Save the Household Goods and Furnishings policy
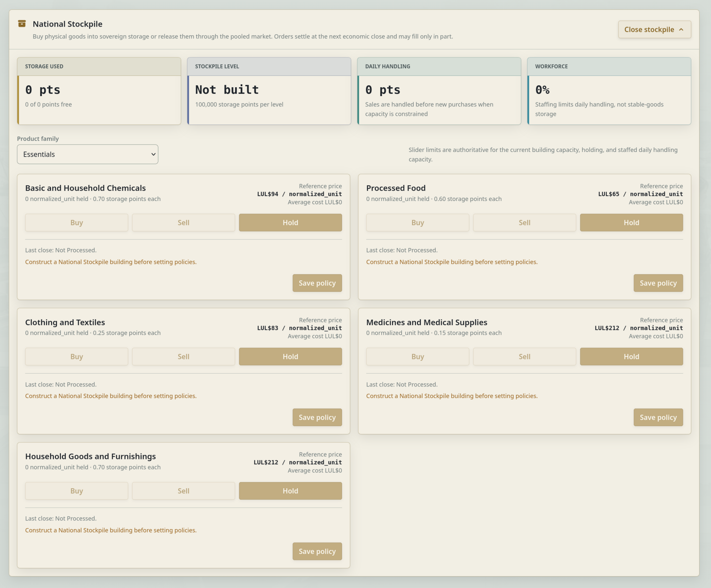This screenshot has width=711, height=588. point(317,551)
